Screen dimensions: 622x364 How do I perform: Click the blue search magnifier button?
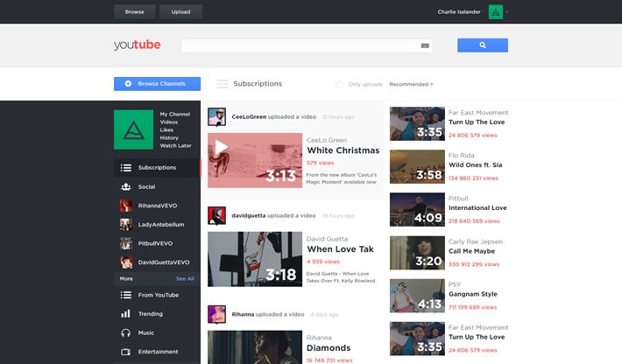[x=482, y=45]
